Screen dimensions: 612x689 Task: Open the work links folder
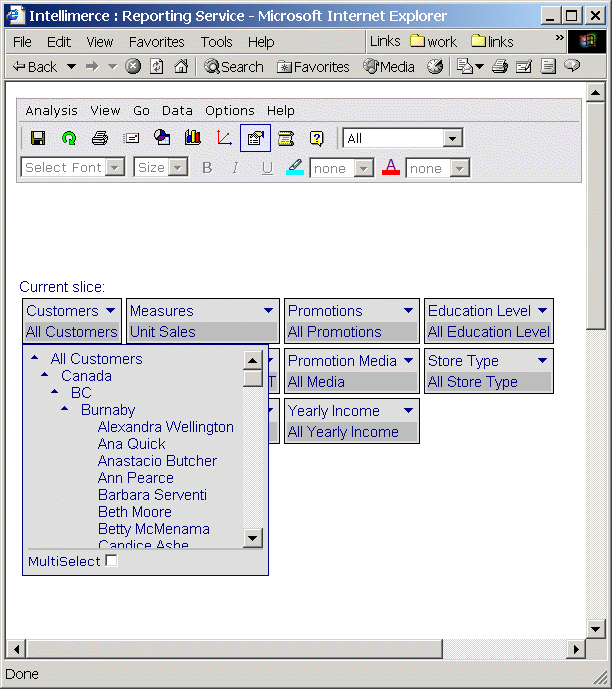pyautogui.click(x=433, y=41)
